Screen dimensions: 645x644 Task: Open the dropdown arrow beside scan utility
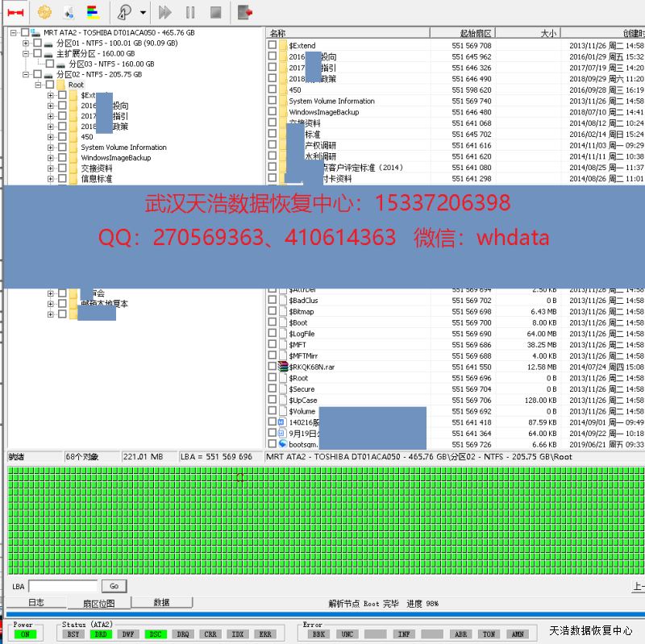coord(143,12)
